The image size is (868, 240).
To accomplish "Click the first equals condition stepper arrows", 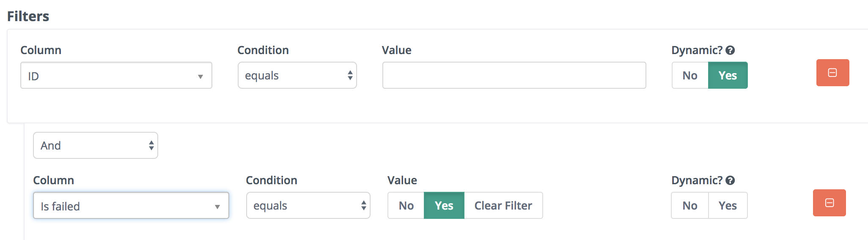I will click(x=350, y=75).
